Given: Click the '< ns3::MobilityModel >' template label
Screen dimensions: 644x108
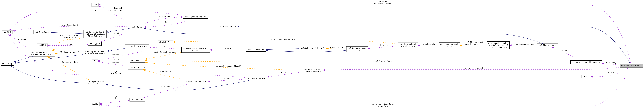Looking at the screenshot, I should pyautogui.click(x=383, y=61).
